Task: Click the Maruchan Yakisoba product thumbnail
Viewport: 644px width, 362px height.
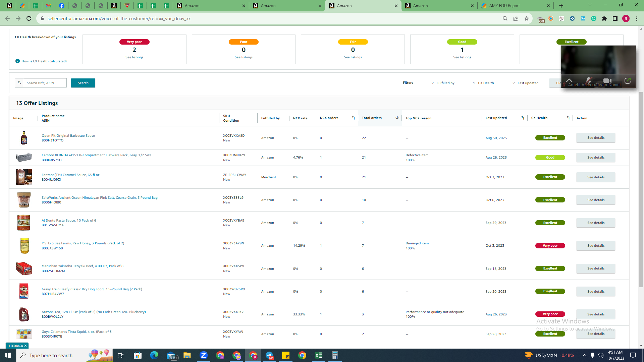Action: pos(23,268)
